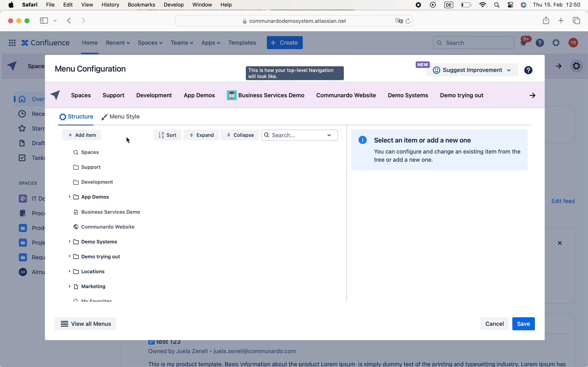
Task: Click the Expand icon to expand all items
Action: [201, 135]
